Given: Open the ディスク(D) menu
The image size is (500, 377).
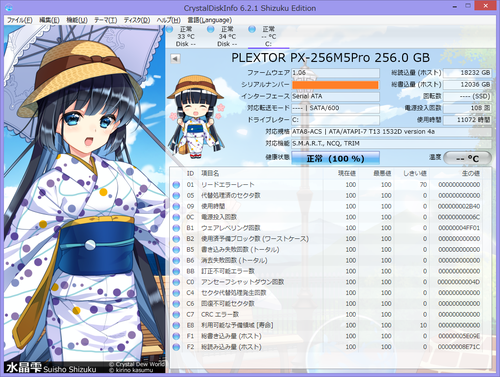Looking at the screenshot, I should tap(137, 20).
